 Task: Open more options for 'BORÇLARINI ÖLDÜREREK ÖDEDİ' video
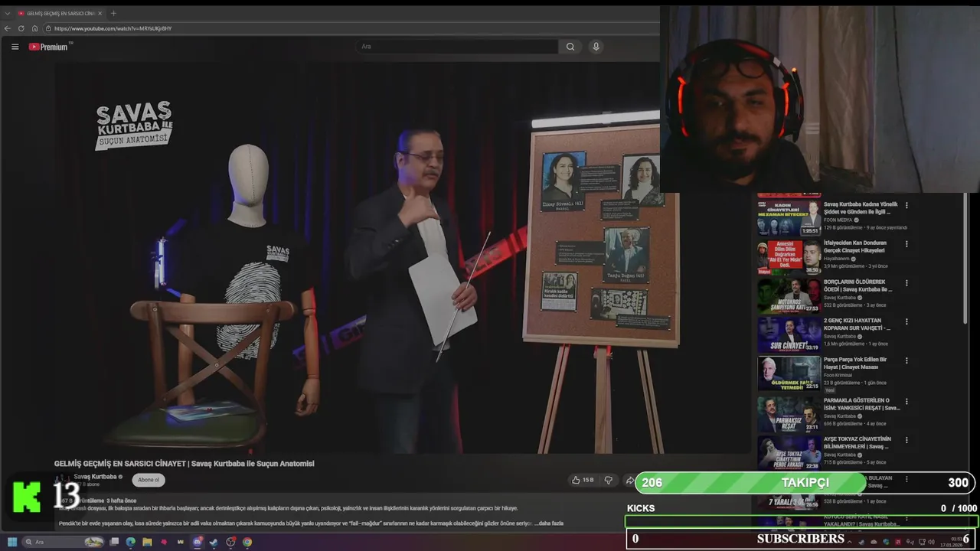906,283
